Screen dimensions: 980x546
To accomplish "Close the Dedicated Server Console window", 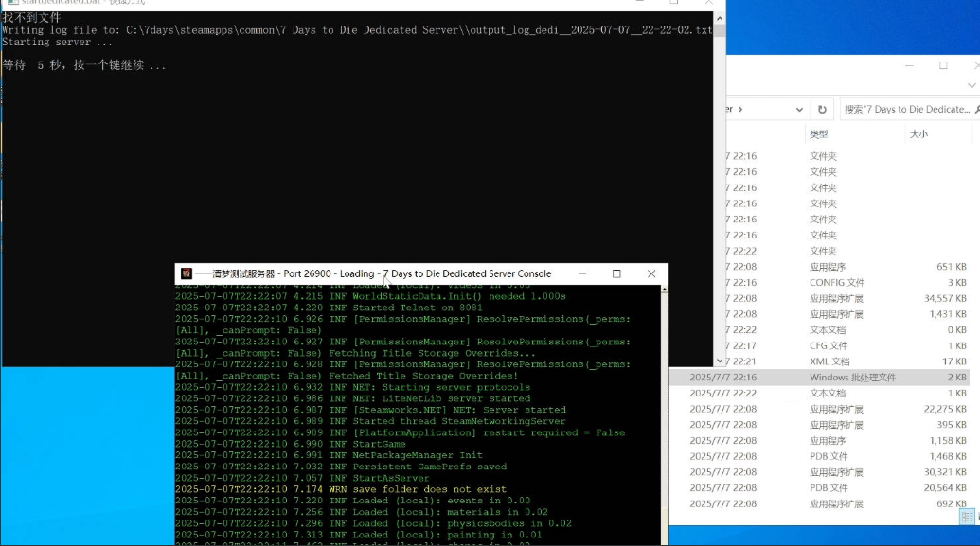I will click(x=651, y=273).
